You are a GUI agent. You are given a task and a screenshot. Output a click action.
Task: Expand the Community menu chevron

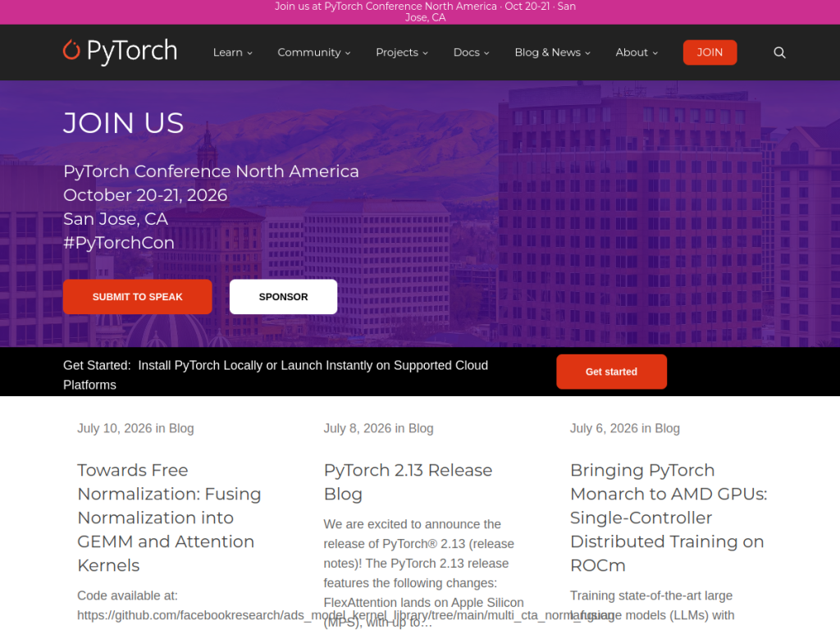click(348, 53)
